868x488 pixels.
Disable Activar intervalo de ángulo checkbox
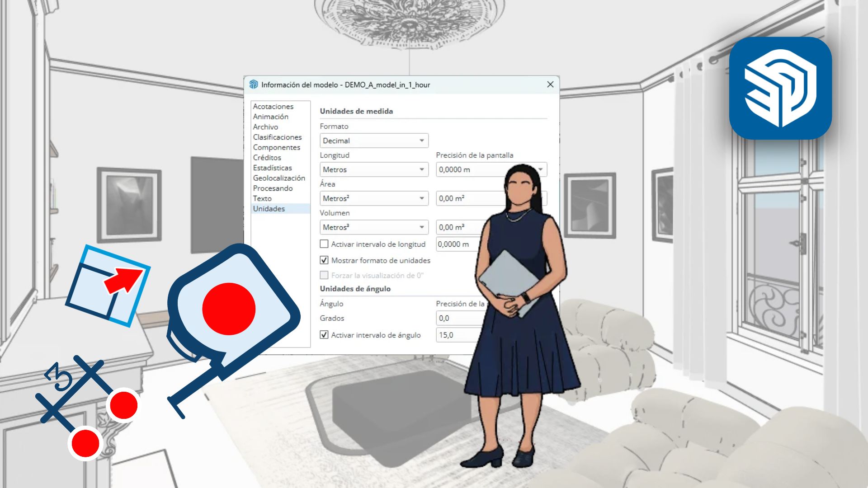click(324, 335)
